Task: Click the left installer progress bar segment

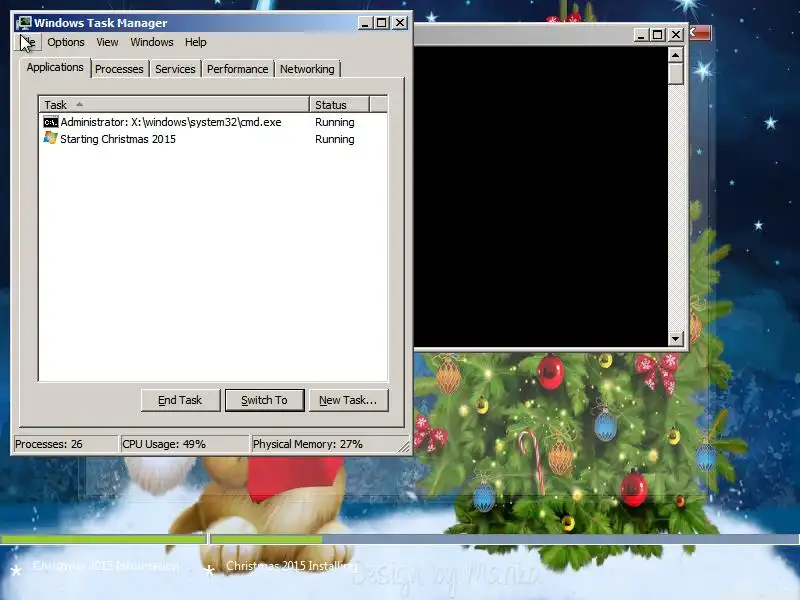Action: tap(104, 539)
